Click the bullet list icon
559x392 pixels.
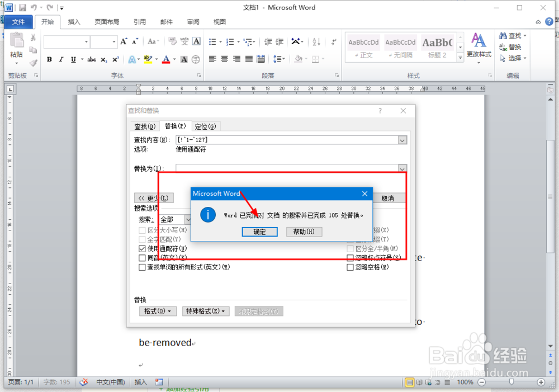[212, 42]
